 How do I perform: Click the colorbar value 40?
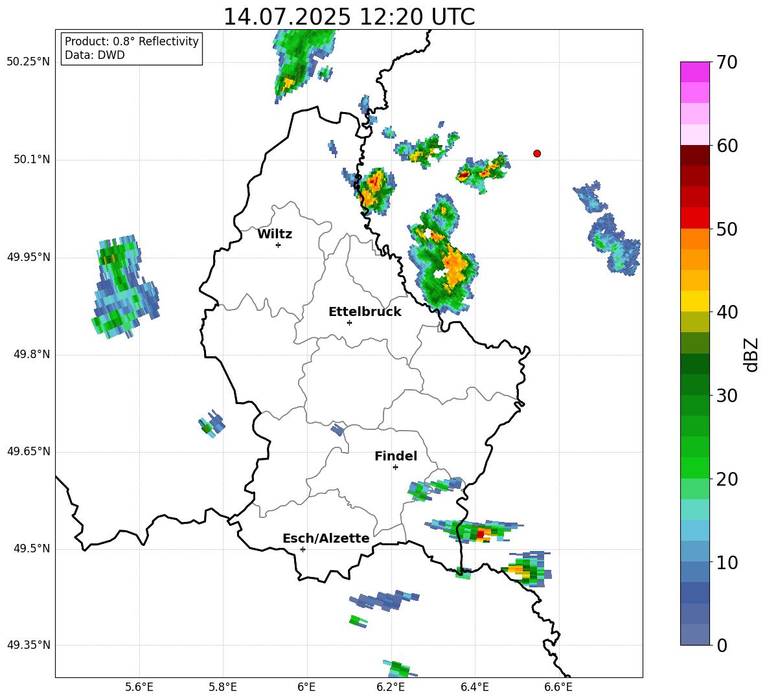point(727,312)
